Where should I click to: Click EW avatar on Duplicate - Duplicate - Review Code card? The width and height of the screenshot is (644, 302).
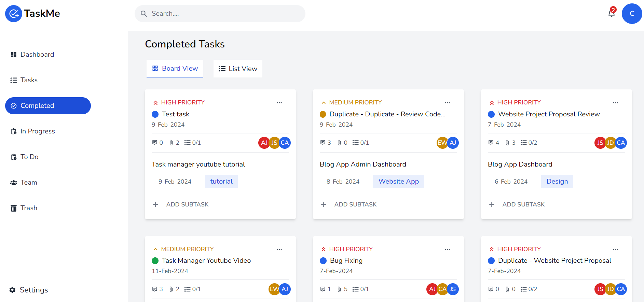tap(442, 143)
